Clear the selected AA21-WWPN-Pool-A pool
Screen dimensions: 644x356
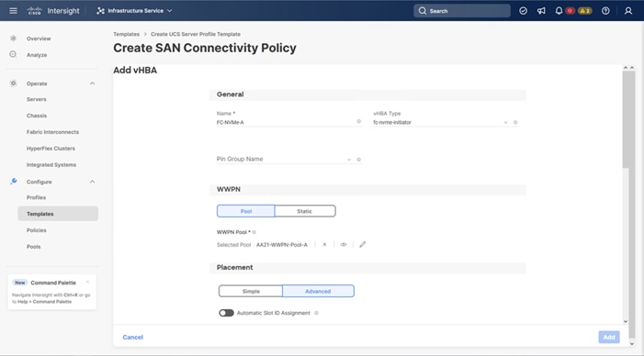tap(324, 244)
